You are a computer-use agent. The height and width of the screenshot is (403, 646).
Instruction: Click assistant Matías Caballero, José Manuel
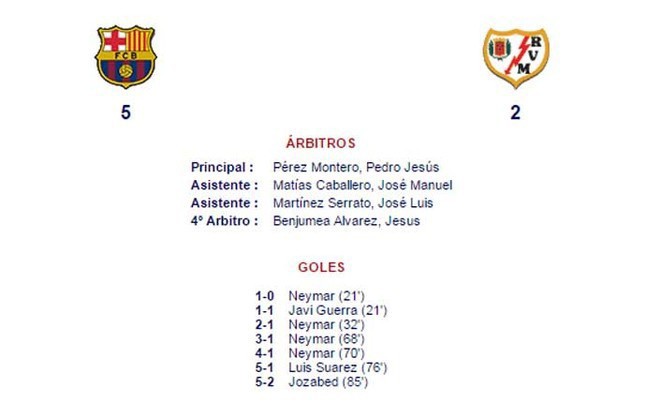tap(362, 185)
